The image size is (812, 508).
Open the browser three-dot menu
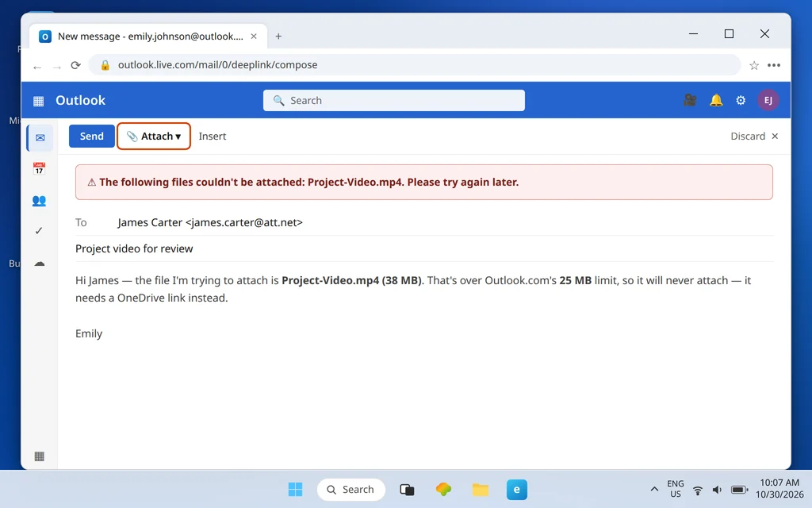pyautogui.click(x=774, y=65)
